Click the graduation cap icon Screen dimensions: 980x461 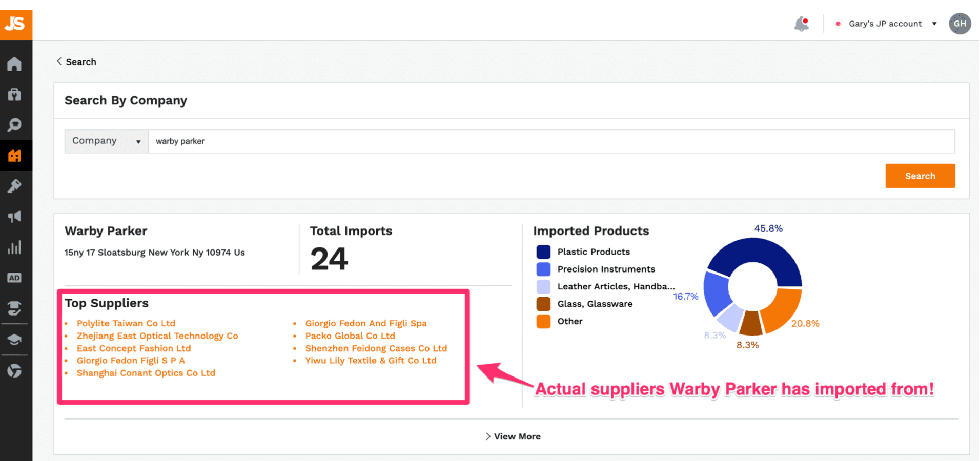tap(15, 340)
